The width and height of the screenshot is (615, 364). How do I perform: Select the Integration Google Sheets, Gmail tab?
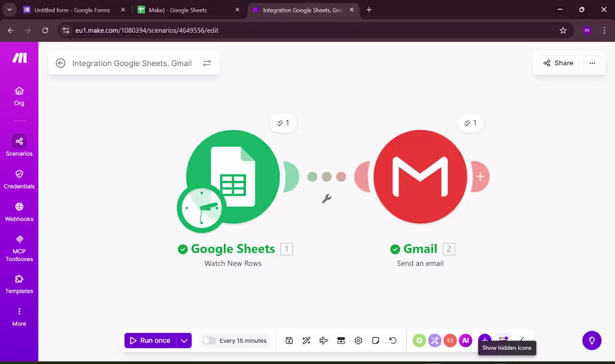tap(302, 10)
